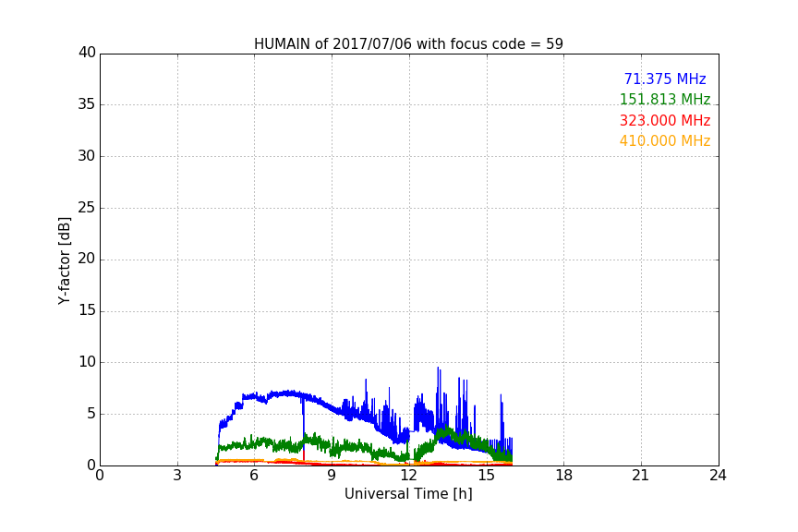Click y-axis tick value 35

87,104
